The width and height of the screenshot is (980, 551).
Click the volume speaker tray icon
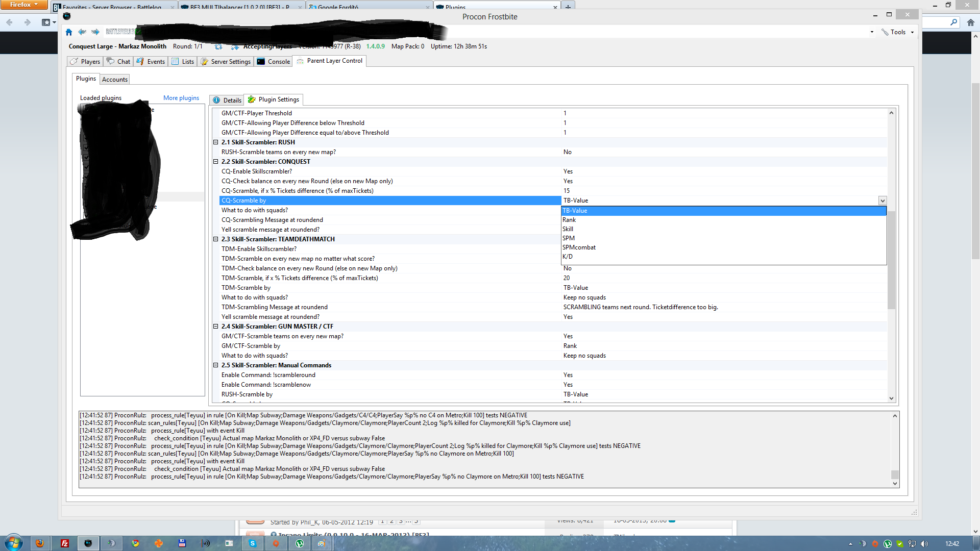pos(924,544)
